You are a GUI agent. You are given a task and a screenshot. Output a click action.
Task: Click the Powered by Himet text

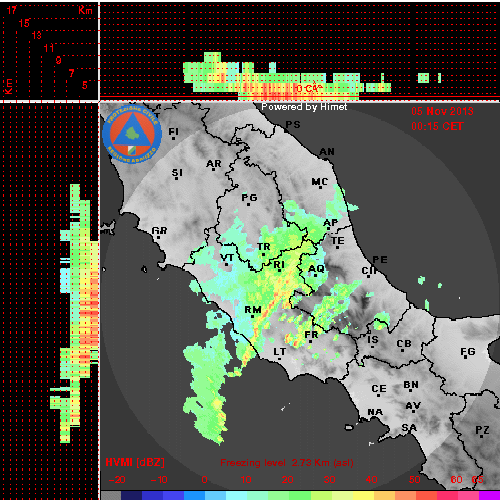(304, 107)
